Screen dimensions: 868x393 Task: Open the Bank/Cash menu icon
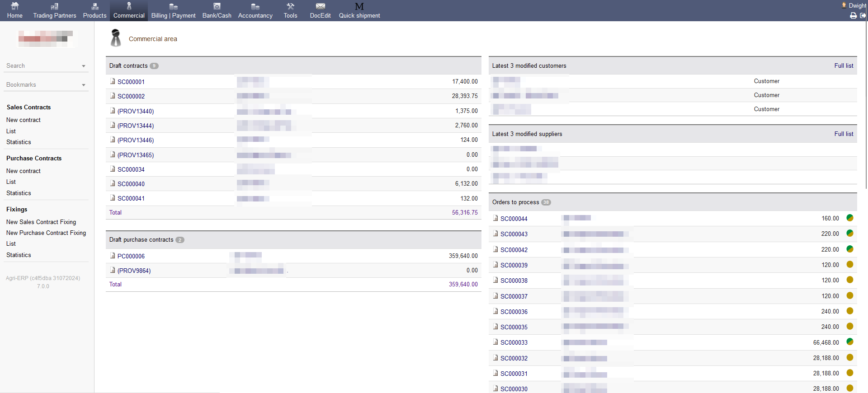[217, 6]
